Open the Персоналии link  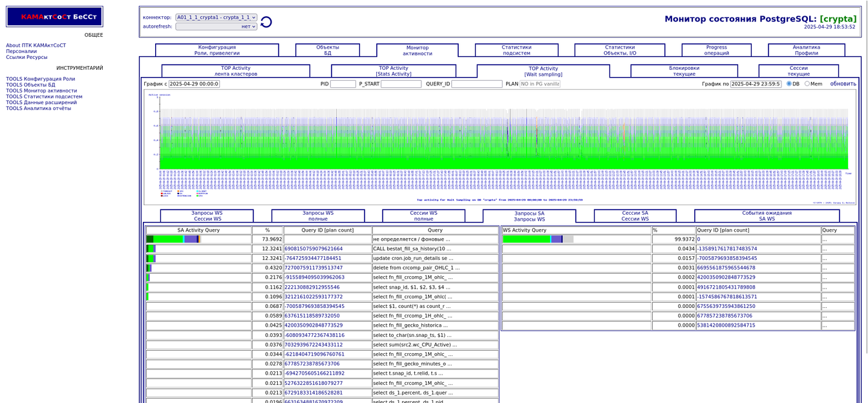(x=22, y=51)
